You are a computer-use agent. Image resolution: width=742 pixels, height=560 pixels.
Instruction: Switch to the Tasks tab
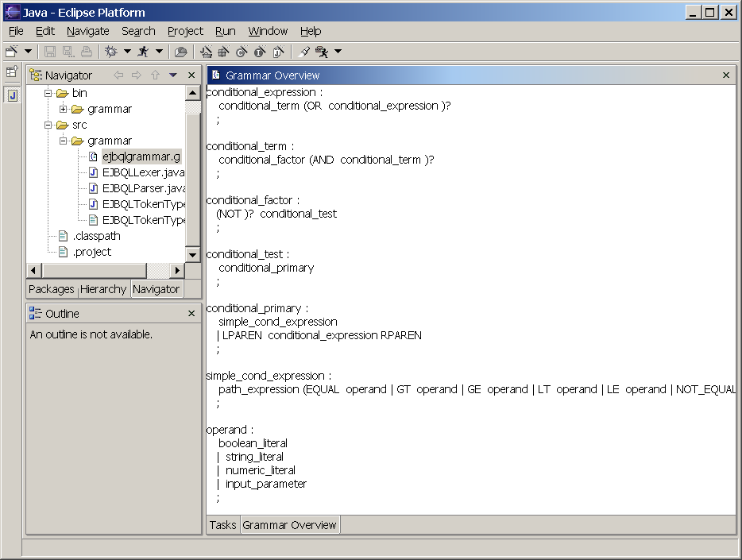[223, 525]
